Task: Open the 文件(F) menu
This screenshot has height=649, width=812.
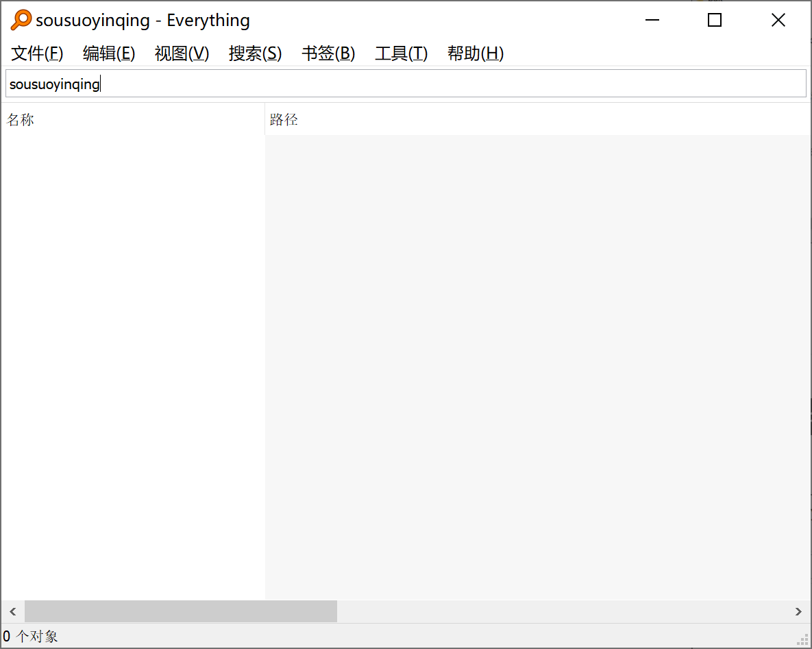Action: pyautogui.click(x=37, y=53)
